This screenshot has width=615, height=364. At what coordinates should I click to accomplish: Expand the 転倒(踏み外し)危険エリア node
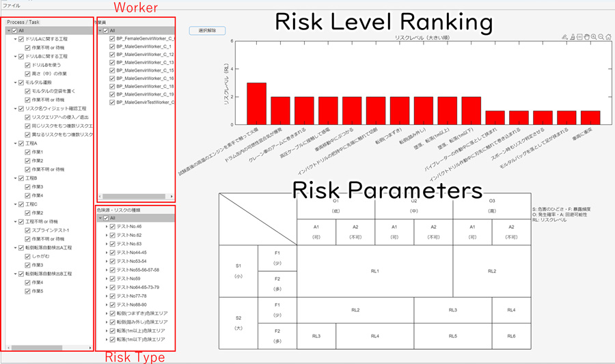(x=107, y=322)
